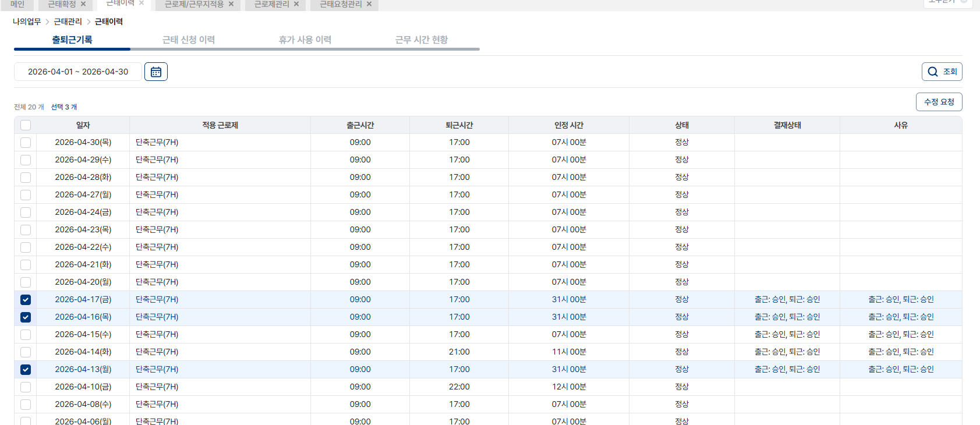The width and height of the screenshot is (980, 425).
Task: Sort by the 일자 column header
Action: tap(83, 125)
